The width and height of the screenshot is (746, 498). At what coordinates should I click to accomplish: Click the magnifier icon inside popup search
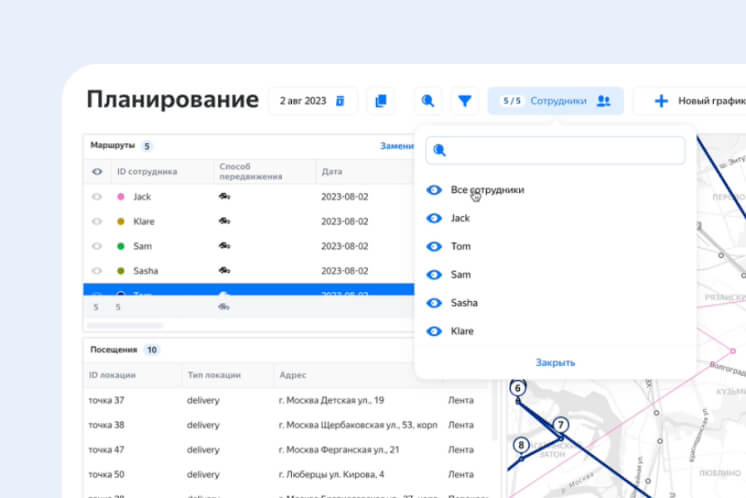point(440,150)
